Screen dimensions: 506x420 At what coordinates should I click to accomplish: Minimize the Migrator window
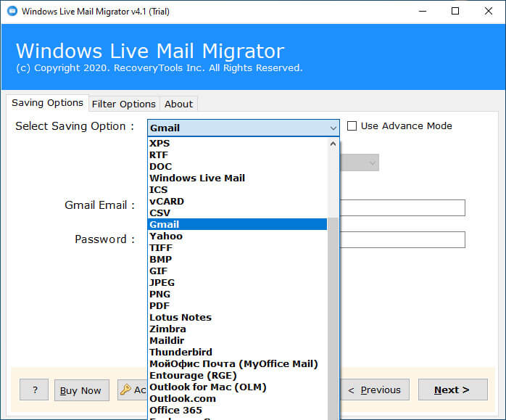click(423, 12)
